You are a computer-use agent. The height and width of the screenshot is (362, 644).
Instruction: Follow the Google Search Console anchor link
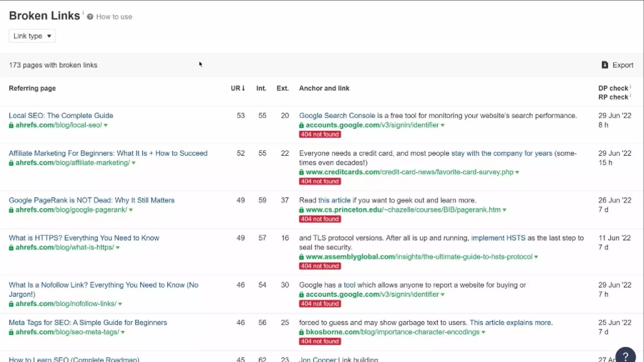(337, 116)
